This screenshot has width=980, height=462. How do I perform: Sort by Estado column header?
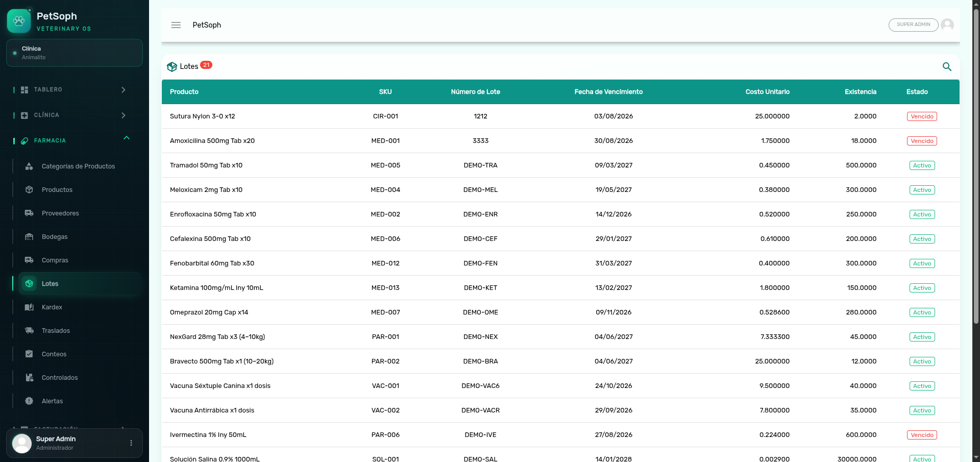[x=917, y=92]
